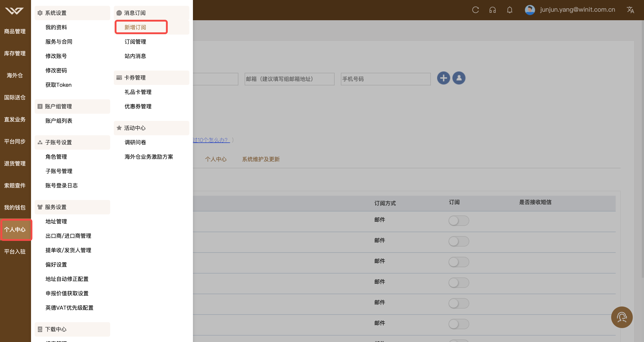The width and height of the screenshot is (644, 342).
Task: Open 退货管理 in the left sidebar
Action: [15, 164]
